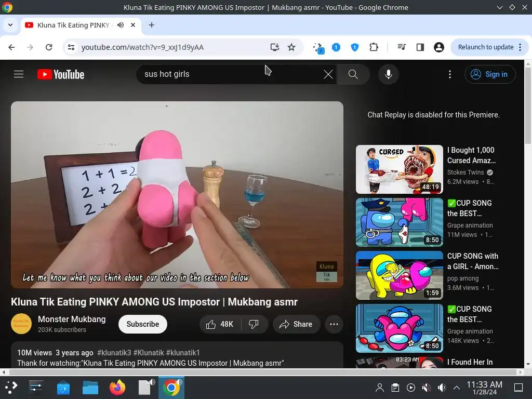Open clock showing 11:33 AM
The width and height of the screenshot is (532, 399).
(x=485, y=388)
